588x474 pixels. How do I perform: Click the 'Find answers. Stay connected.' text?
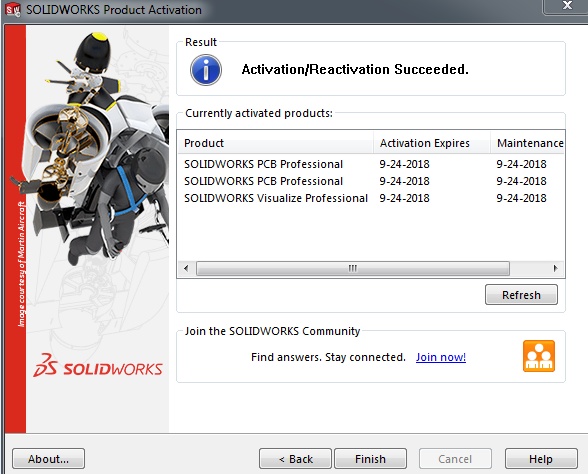tap(328, 357)
